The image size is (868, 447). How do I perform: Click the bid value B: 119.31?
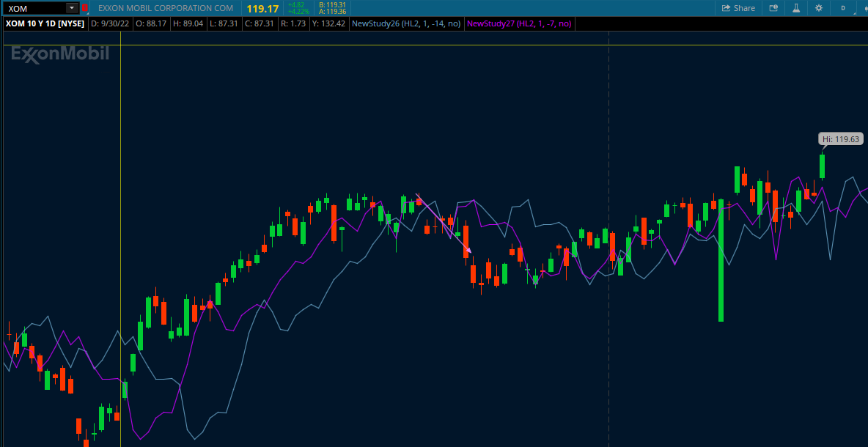332,5
